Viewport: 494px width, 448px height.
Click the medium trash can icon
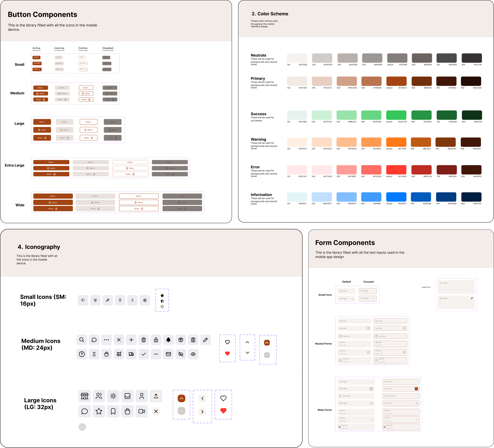(144, 340)
